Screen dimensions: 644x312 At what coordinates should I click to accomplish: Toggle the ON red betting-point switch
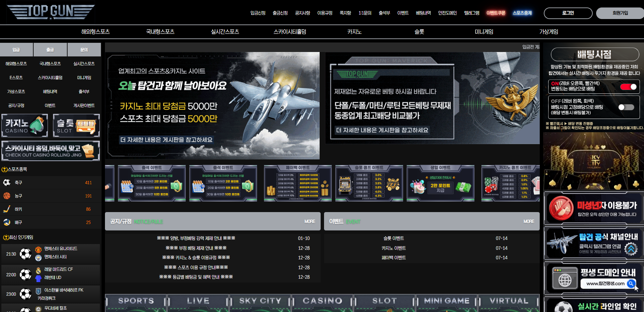(628, 87)
